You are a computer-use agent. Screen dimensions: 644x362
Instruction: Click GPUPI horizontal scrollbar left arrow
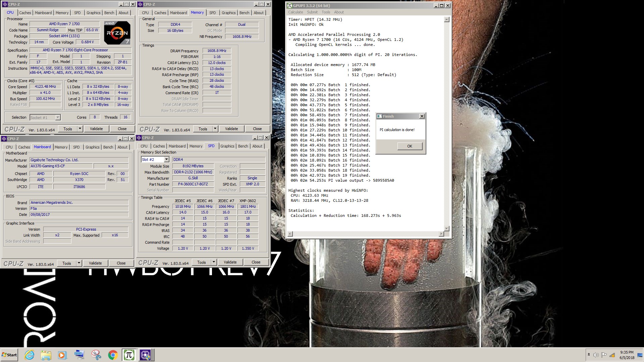[290, 234]
